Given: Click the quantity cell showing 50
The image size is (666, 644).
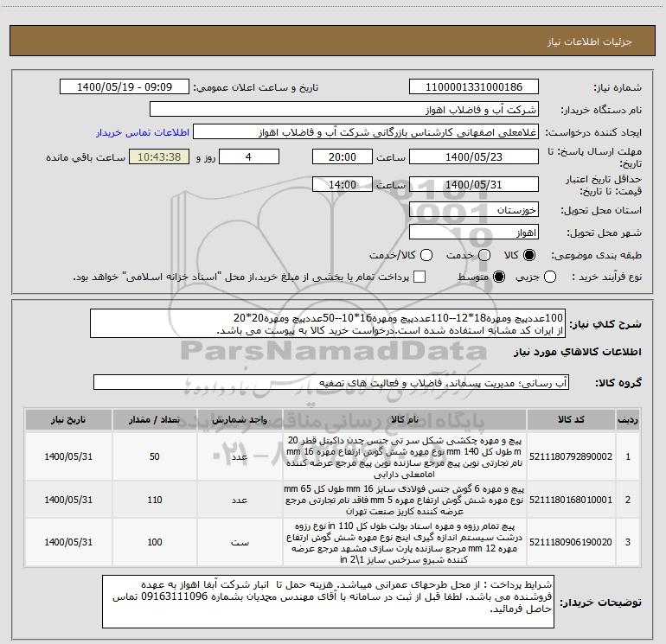Looking at the screenshot, I should click(155, 456).
